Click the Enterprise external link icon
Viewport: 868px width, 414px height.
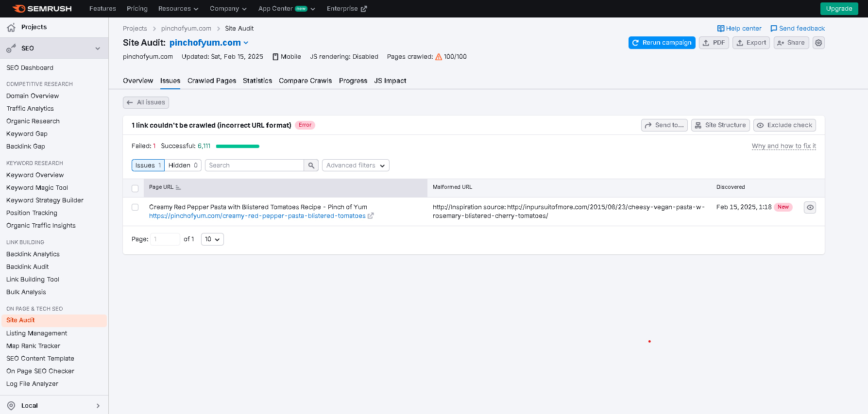point(364,9)
